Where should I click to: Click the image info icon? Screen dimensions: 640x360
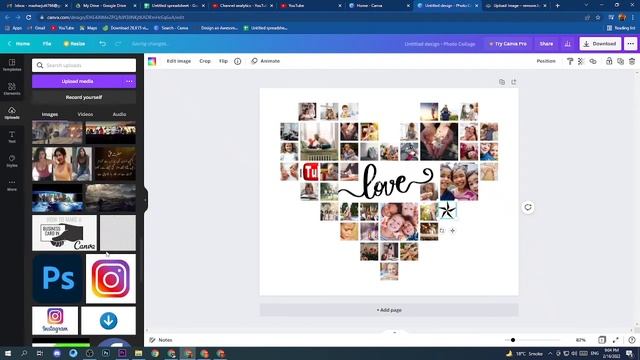point(238,61)
